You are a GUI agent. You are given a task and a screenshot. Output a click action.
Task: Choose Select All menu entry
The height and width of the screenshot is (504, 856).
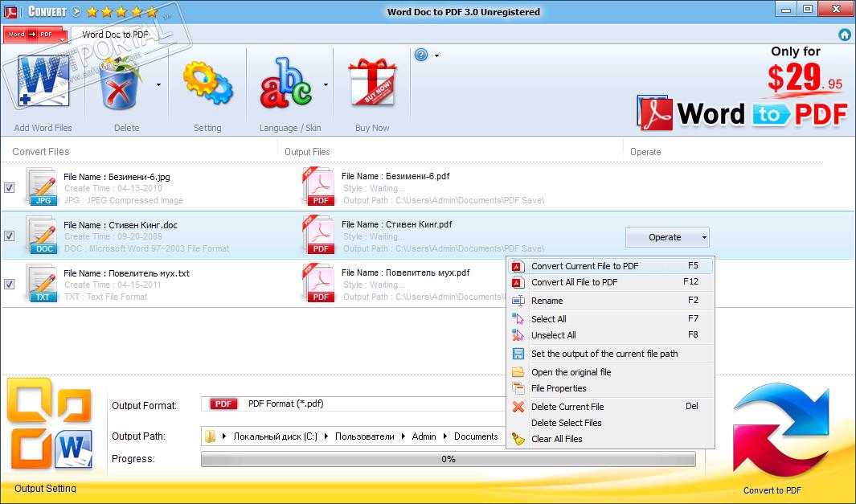[x=610, y=319]
